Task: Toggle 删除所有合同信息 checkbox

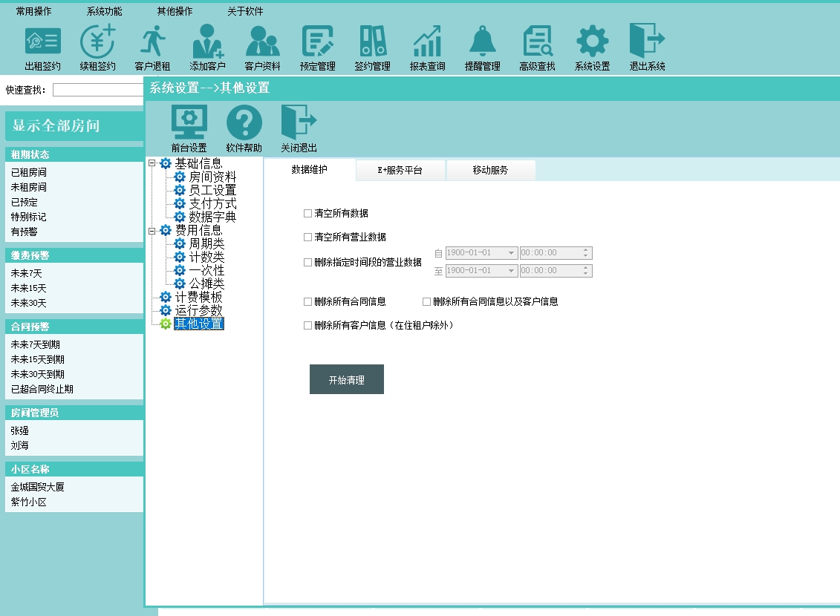Action: [x=307, y=302]
